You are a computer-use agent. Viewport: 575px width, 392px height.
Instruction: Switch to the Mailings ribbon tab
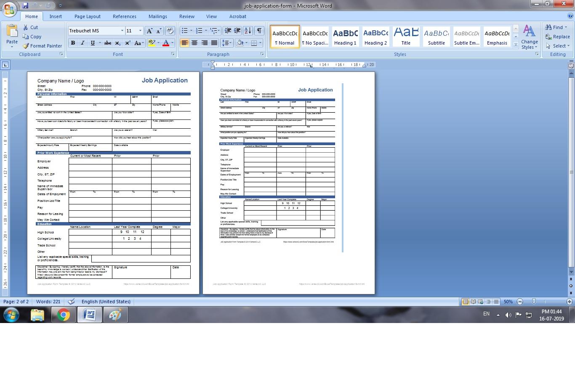pos(157,16)
